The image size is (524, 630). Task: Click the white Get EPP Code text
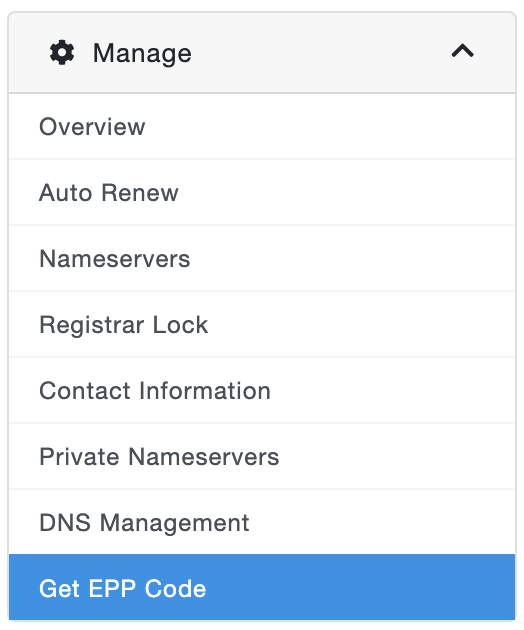point(123,589)
